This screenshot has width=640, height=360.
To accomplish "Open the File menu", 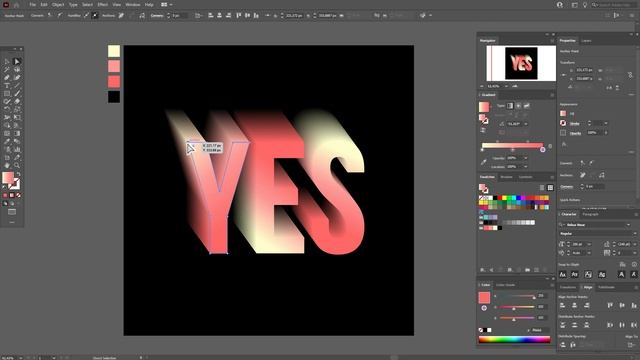I will tap(33, 5).
